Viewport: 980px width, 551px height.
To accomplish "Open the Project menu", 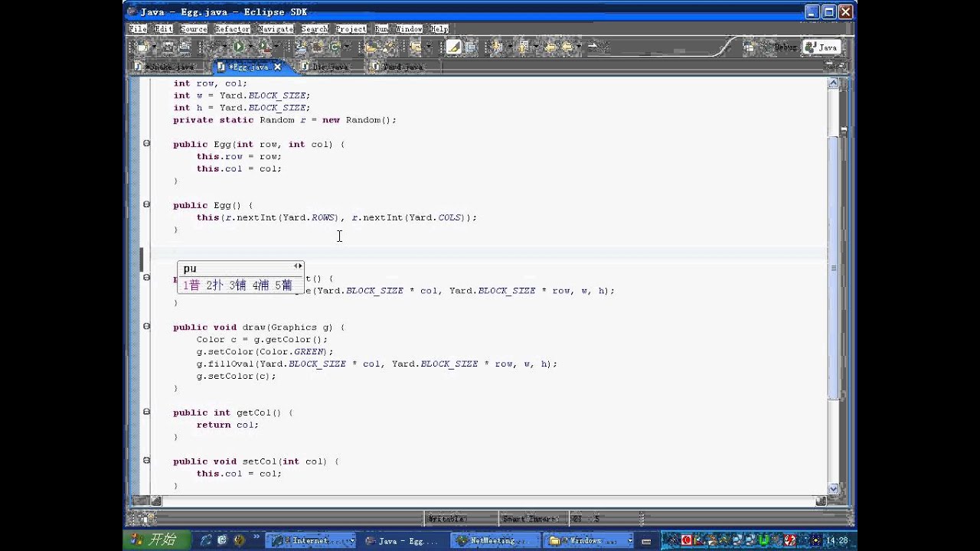I will (351, 29).
